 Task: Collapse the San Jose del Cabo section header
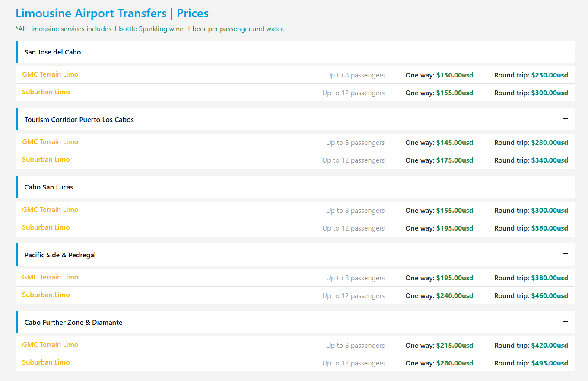click(x=53, y=52)
